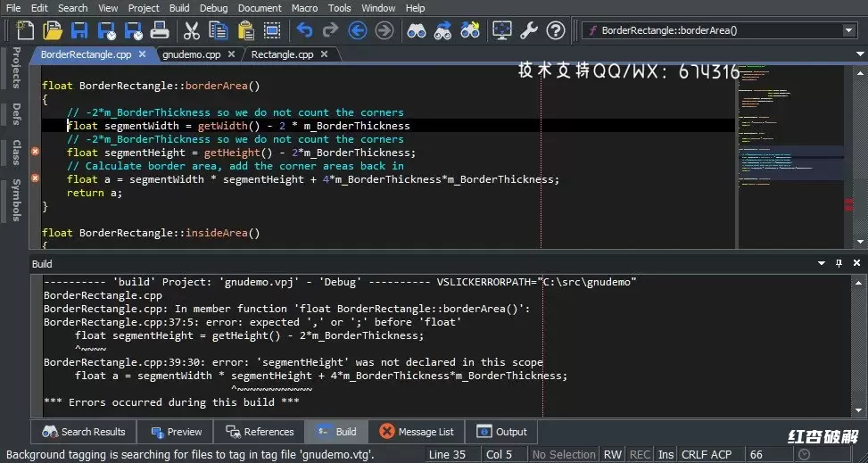This screenshot has width=868, height=463.
Task: Undo the last edit
Action: coord(304,30)
